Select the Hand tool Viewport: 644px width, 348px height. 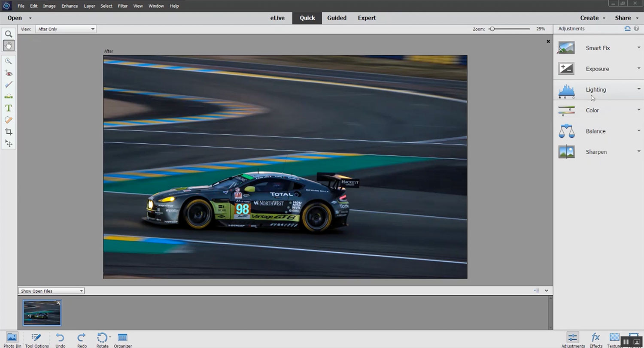coord(9,45)
